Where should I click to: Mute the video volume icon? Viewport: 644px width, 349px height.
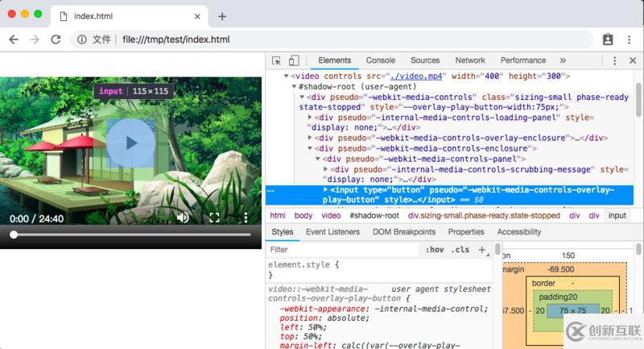pyautogui.click(x=183, y=218)
